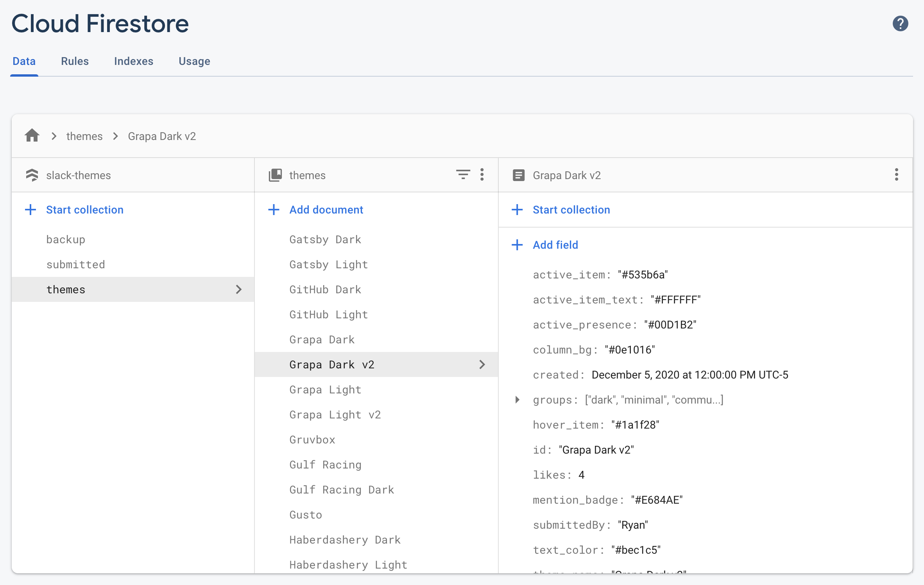
Task: Open the help icon at top right
Action: click(900, 23)
